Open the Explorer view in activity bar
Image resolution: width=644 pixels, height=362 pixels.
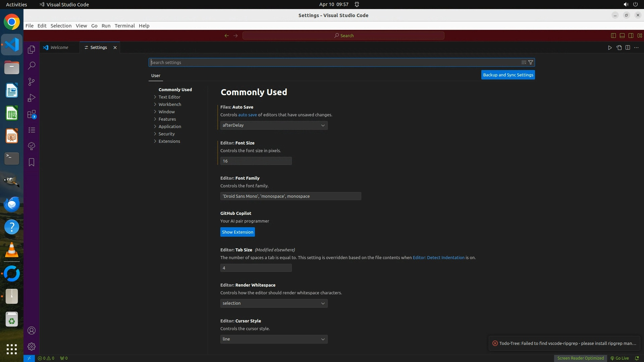(x=32, y=50)
